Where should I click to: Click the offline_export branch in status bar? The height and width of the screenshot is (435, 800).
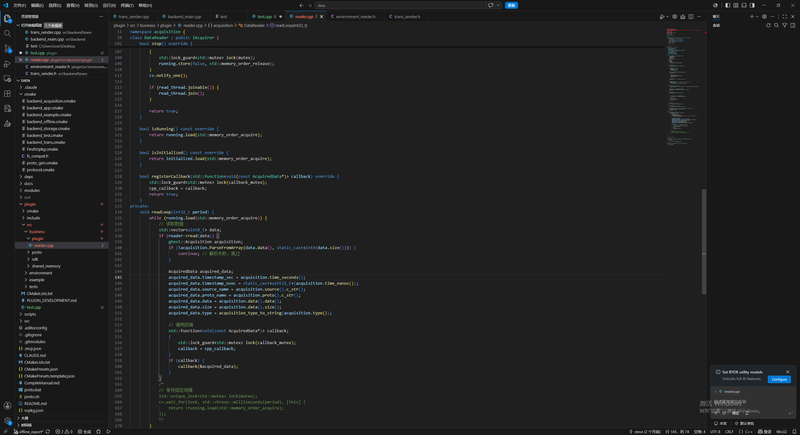(29, 431)
